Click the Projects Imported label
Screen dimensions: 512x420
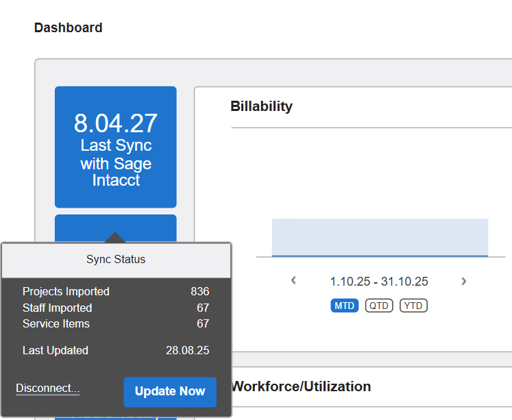point(66,292)
